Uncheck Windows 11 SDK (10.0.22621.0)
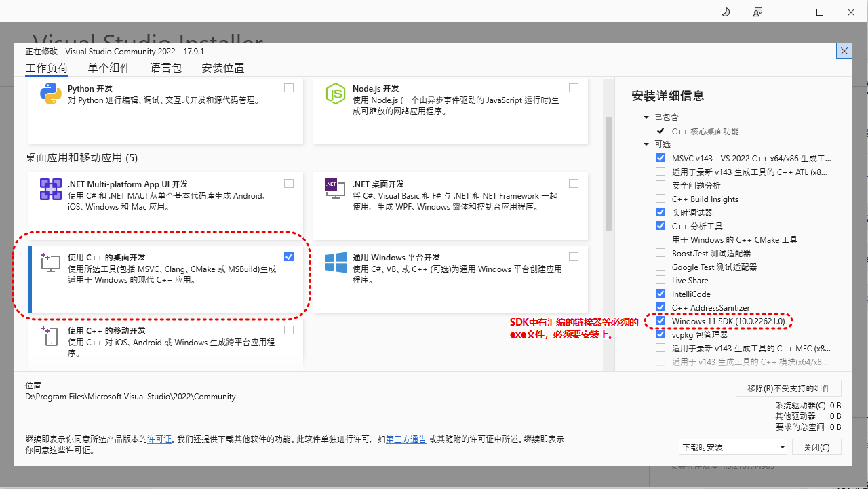 [x=660, y=321]
